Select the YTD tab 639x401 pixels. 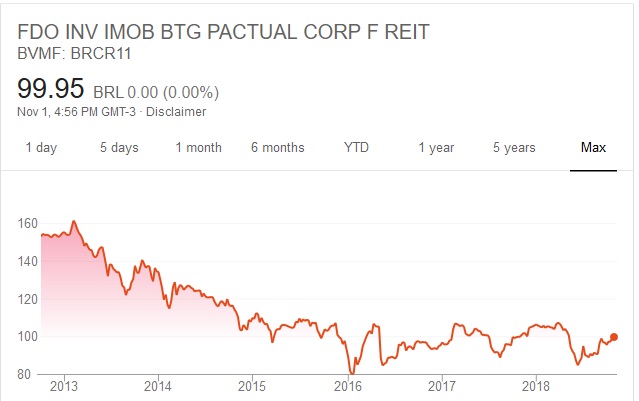coord(356,148)
